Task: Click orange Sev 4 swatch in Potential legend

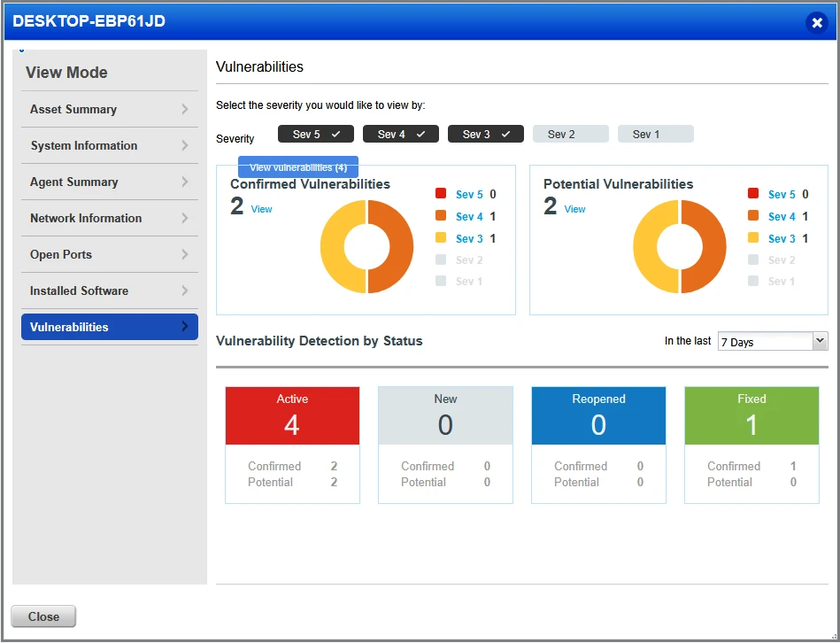Action: click(x=753, y=215)
